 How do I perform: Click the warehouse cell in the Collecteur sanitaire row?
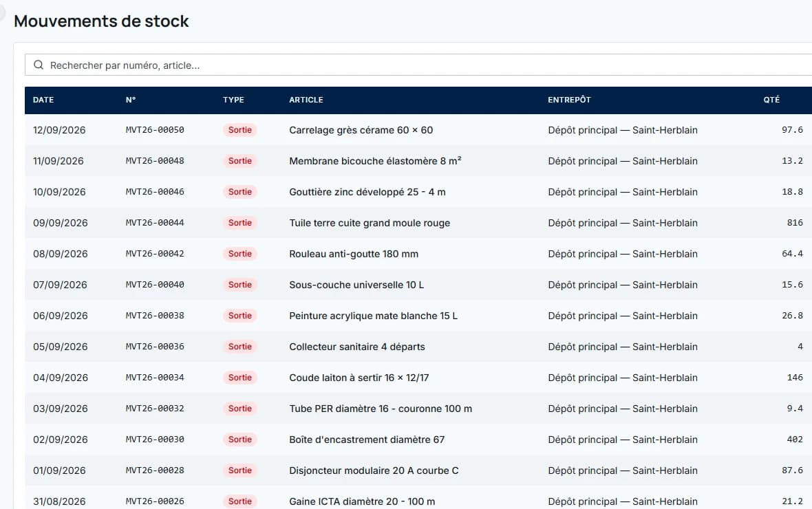tap(623, 347)
